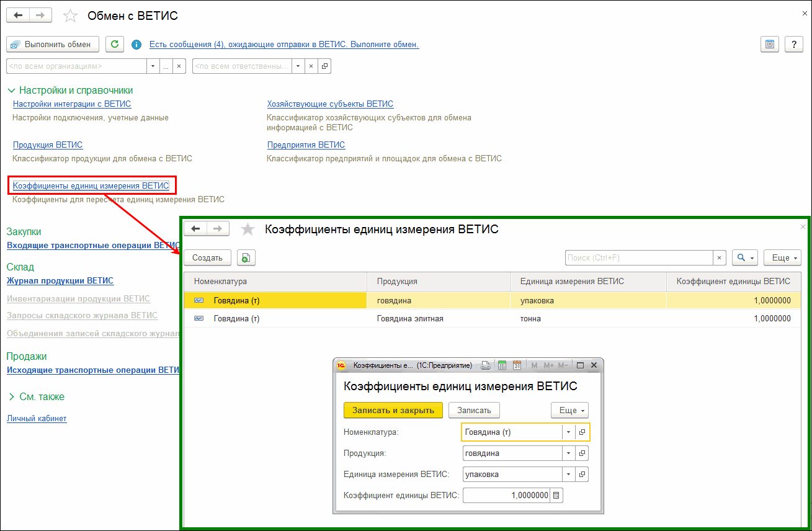This screenshot has height=531, width=812.
Task: Click Записать button in dialog
Action: pos(475,410)
